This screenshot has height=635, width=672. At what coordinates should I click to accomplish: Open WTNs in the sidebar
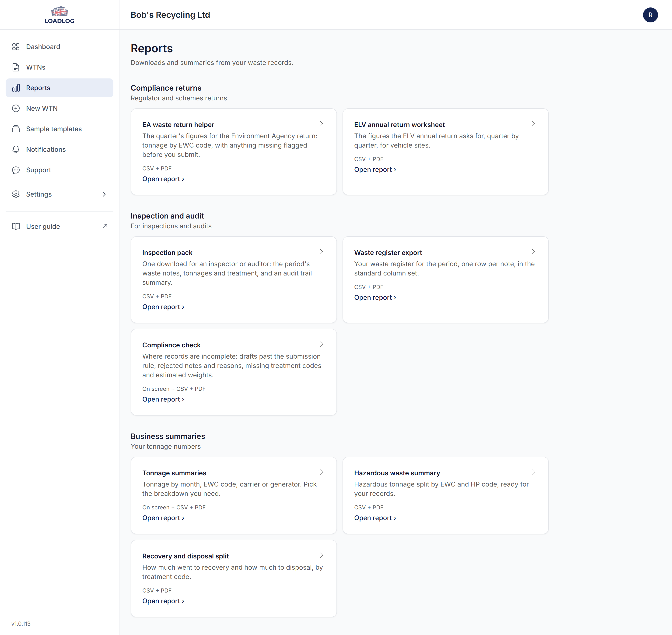[59, 67]
